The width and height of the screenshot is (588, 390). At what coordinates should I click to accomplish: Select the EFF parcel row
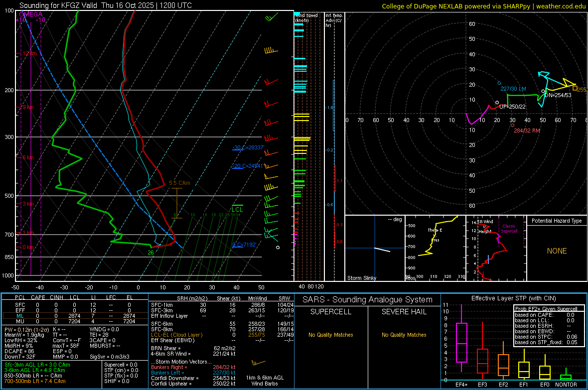pyautogui.click(x=75, y=310)
